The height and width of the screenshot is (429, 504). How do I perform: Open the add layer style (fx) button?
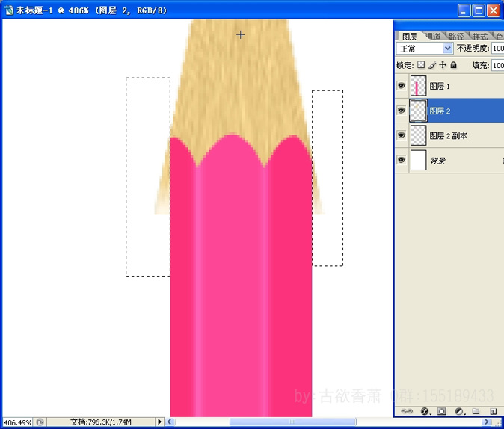pyautogui.click(x=425, y=411)
